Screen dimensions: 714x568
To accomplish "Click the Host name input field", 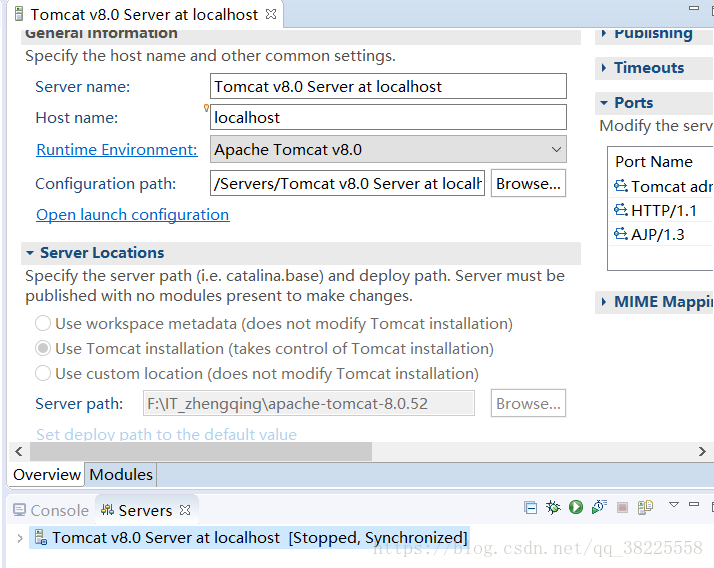I will 388,117.
